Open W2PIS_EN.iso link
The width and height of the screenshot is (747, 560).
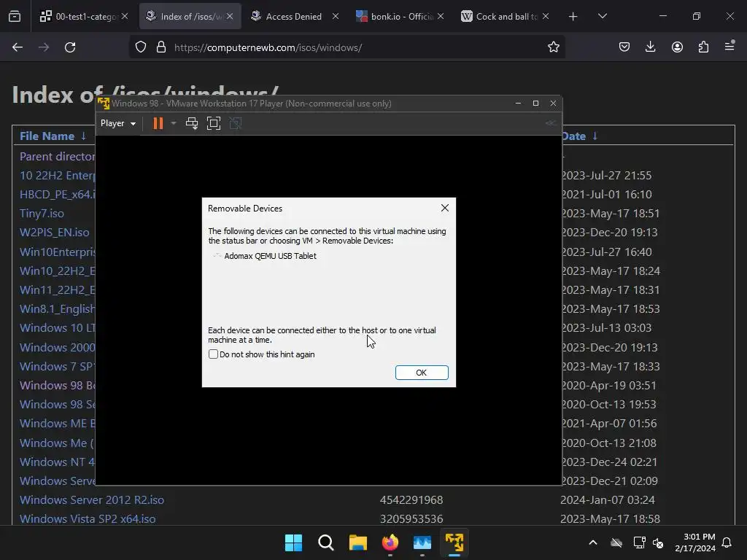[54, 233]
